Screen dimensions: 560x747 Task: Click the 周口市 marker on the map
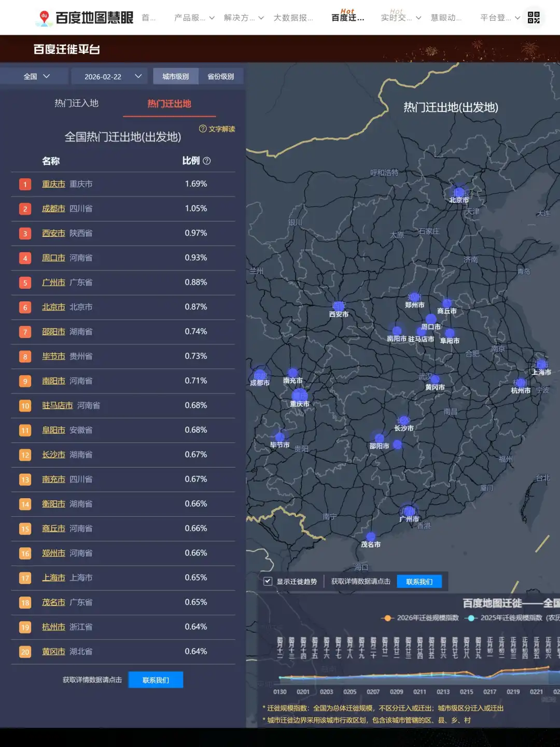[431, 319]
